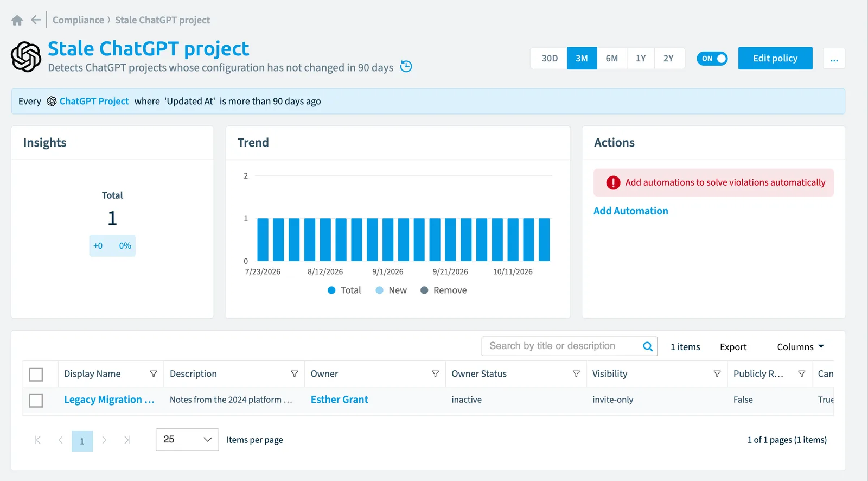Toggle the Remove legend series
Viewport: 868px width, 481px height.
(x=443, y=290)
